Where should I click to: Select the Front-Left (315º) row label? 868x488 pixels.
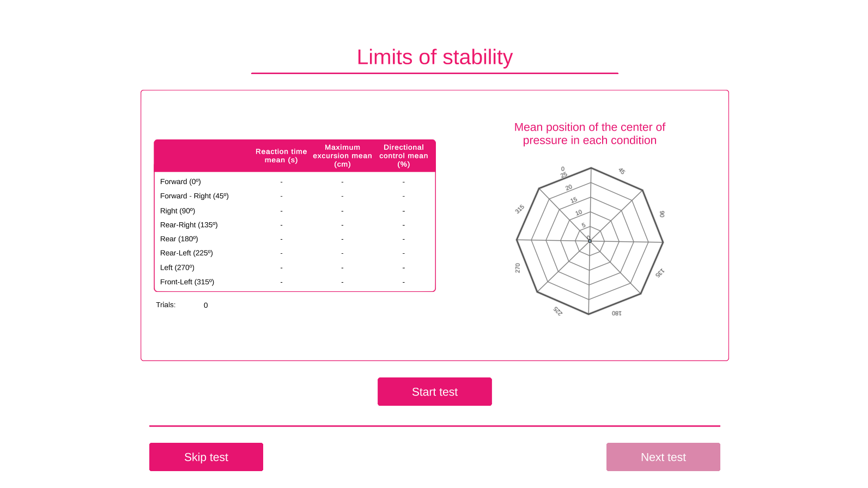187,282
